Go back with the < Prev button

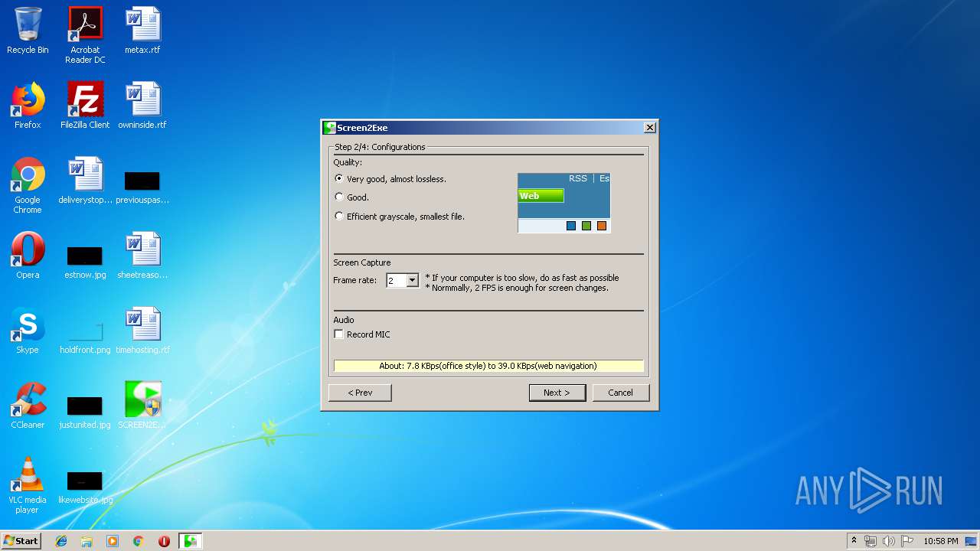pos(360,393)
